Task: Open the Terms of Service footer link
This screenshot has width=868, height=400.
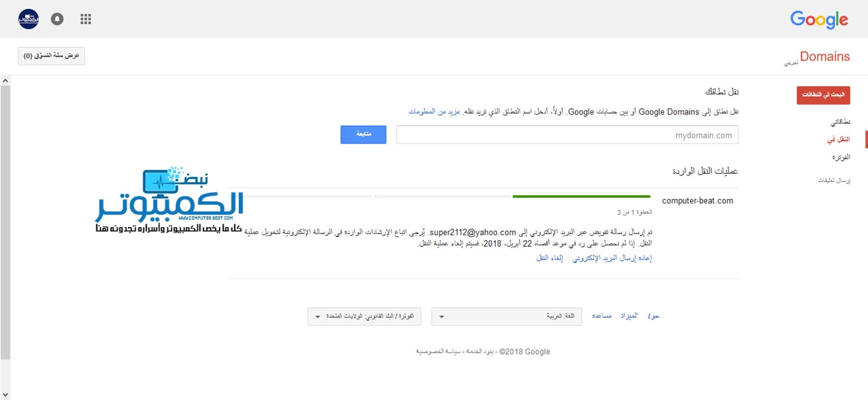Action: pyautogui.click(x=479, y=352)
